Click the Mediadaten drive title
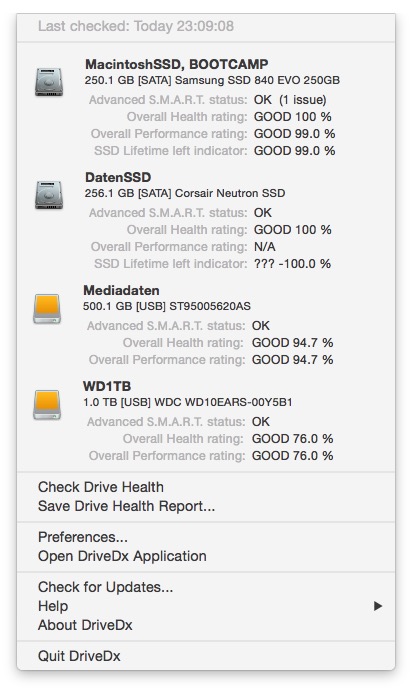 click(121, 290)
